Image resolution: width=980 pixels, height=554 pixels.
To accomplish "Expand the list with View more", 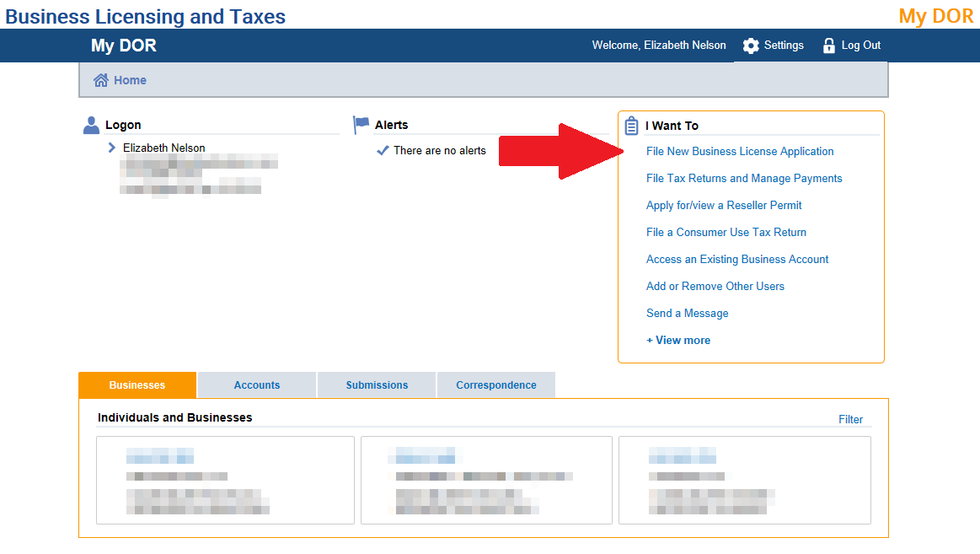I will (x=678, y=340).
